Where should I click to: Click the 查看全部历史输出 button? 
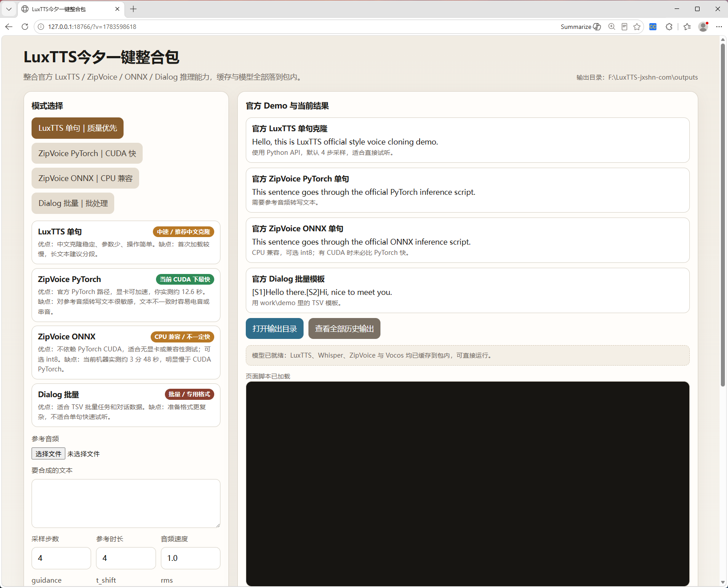pos(344,329)
